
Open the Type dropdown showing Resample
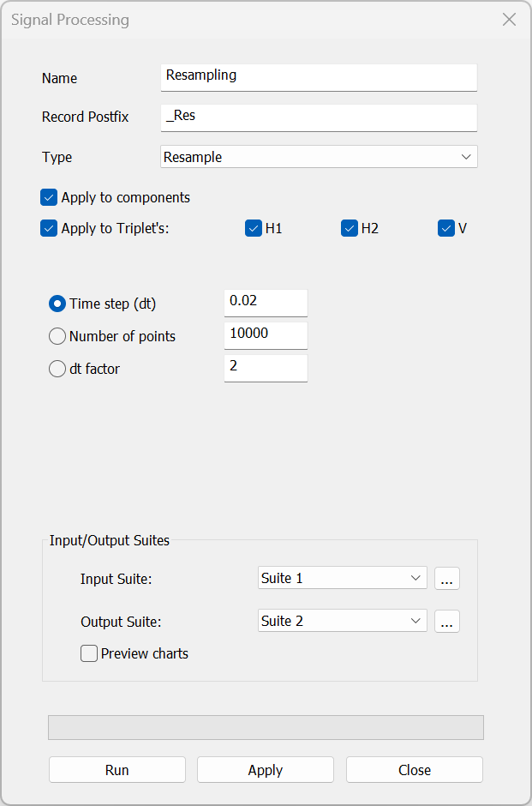(319, 157)
